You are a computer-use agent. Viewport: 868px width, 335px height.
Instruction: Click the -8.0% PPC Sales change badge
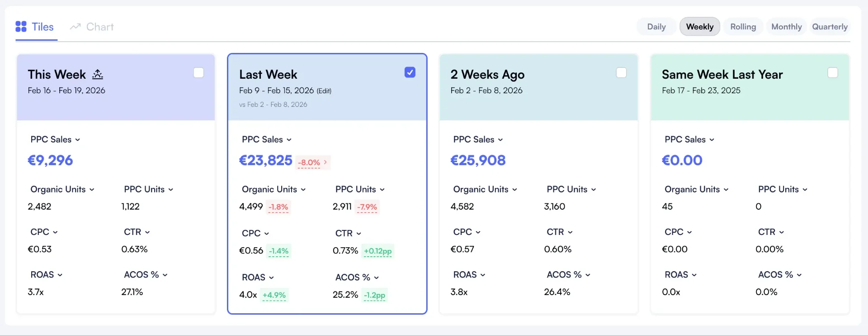click(313, 163)
